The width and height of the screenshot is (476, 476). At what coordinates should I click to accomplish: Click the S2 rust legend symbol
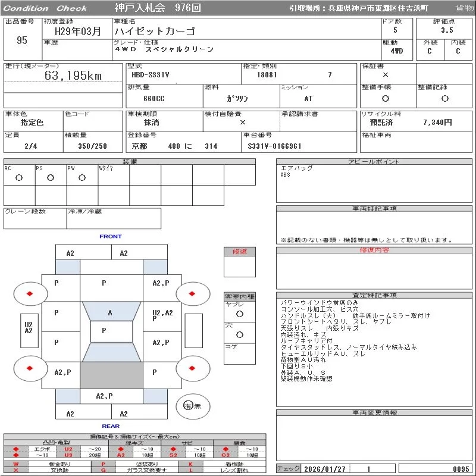173,455
